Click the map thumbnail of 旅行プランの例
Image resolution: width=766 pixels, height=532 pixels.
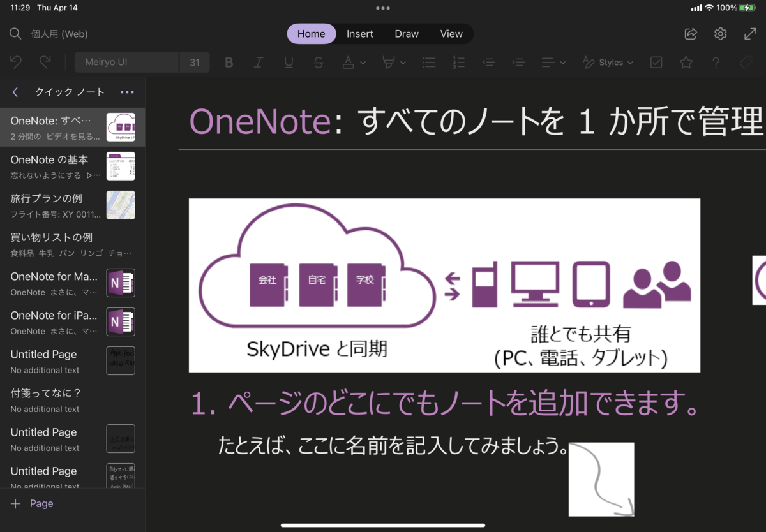coord(121,205)
